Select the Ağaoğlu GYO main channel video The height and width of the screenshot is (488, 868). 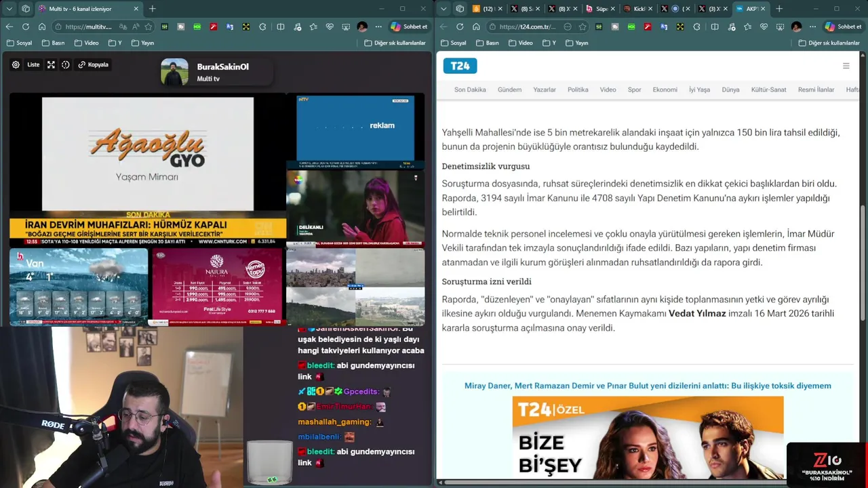[x=148, y=169]
